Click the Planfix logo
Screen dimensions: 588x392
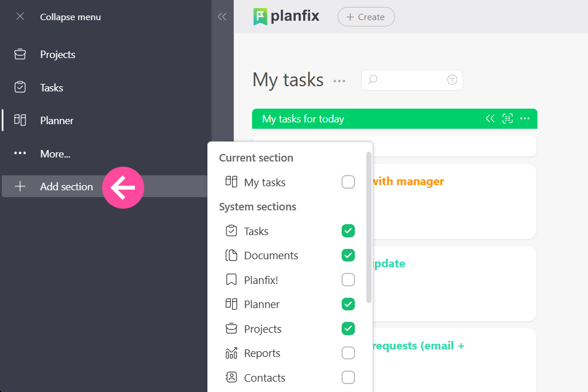(x=286, y=17)
